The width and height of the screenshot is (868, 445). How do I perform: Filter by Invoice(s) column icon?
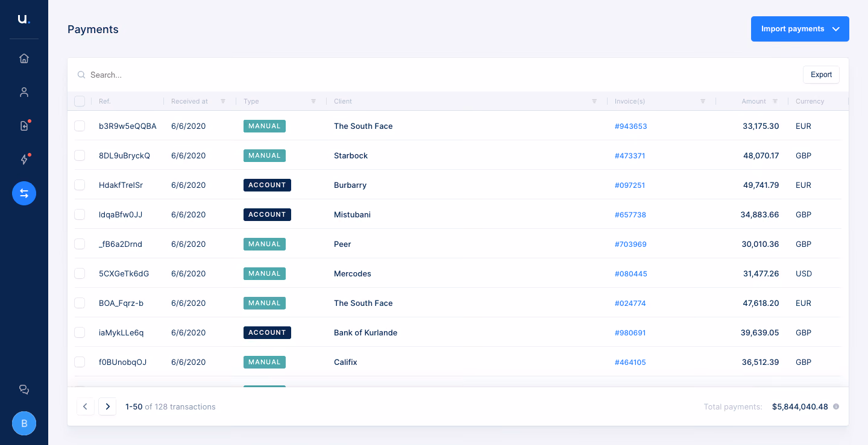point(703,101)
